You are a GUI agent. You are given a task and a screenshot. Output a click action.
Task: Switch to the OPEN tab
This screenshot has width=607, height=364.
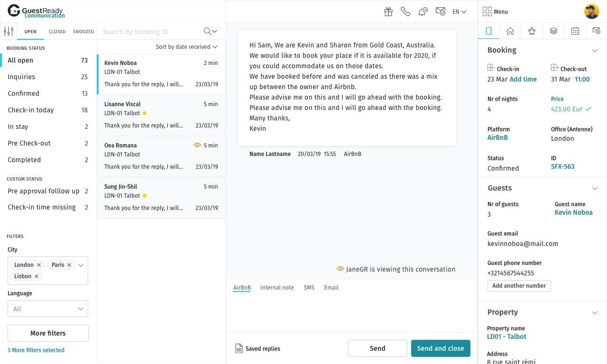30,31
